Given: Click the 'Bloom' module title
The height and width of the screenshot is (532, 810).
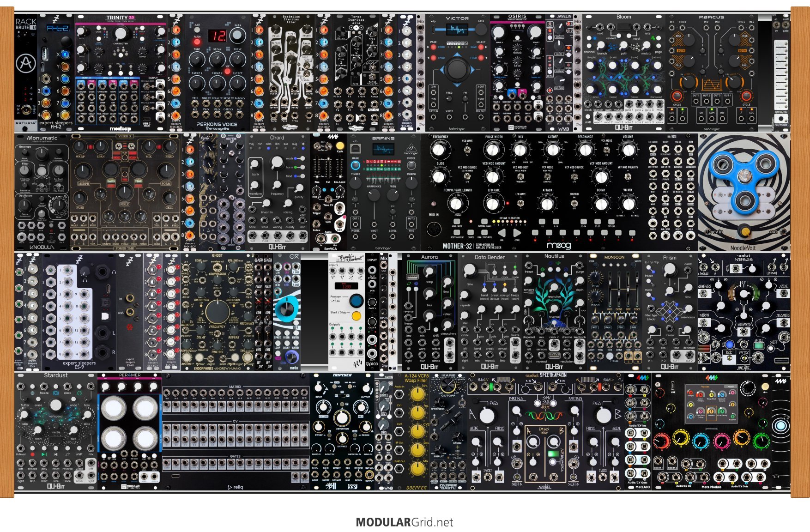Looking at the screenshot, I should point(624,17).
